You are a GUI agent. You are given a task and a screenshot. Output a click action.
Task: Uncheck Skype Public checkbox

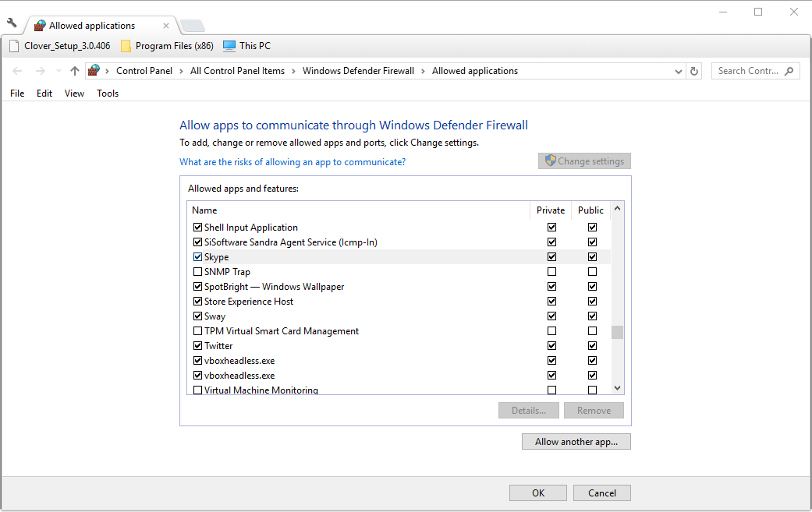593,257
